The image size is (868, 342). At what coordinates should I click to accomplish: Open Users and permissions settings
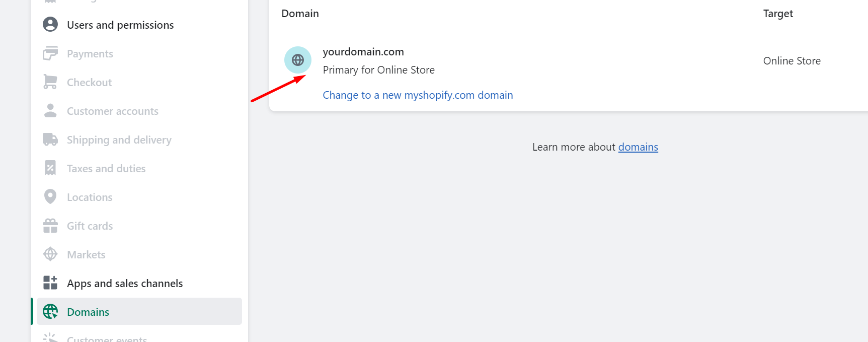[x=120, y=25]
